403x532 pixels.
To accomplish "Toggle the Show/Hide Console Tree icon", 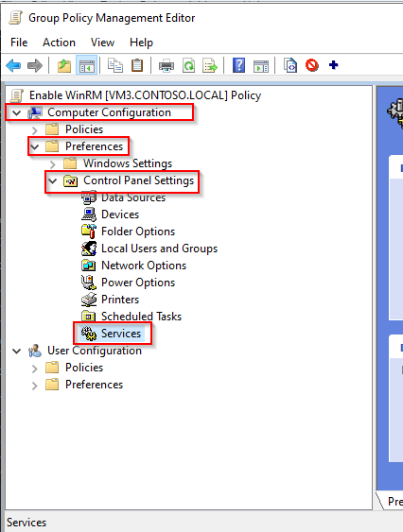I will coord(87,65).
